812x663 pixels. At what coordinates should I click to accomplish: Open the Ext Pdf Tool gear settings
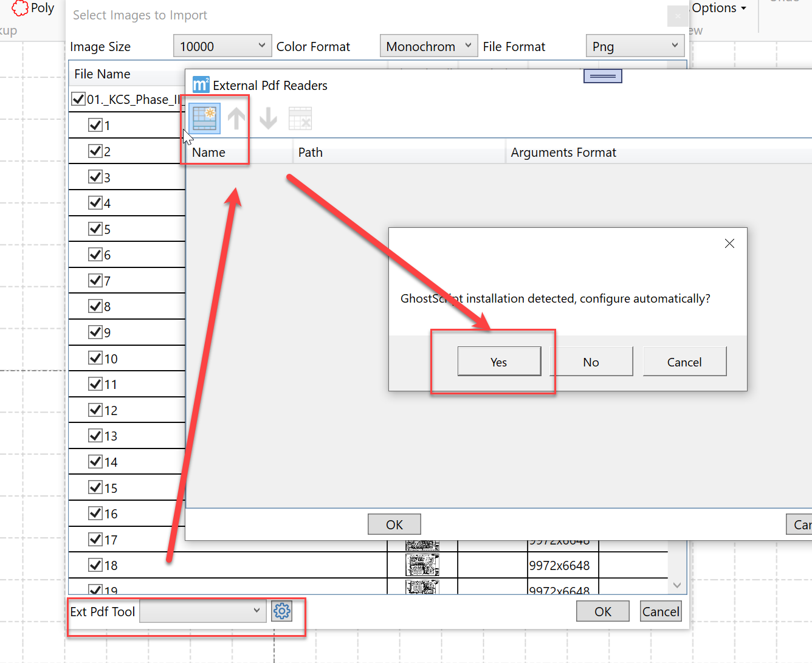[282, 611]
